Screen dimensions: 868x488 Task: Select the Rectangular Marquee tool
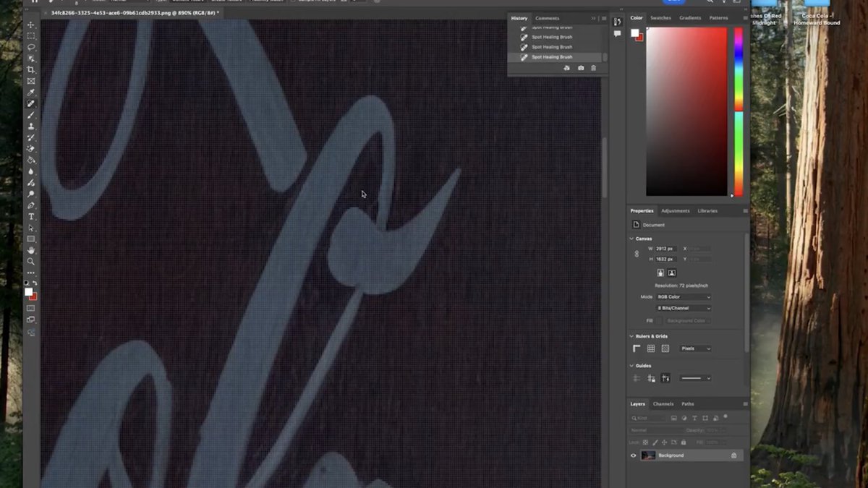click(x=31, y=36)
